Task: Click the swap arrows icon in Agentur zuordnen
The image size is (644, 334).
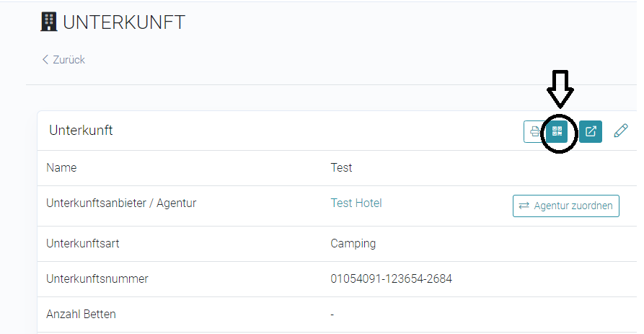Action: pos(524,206)
